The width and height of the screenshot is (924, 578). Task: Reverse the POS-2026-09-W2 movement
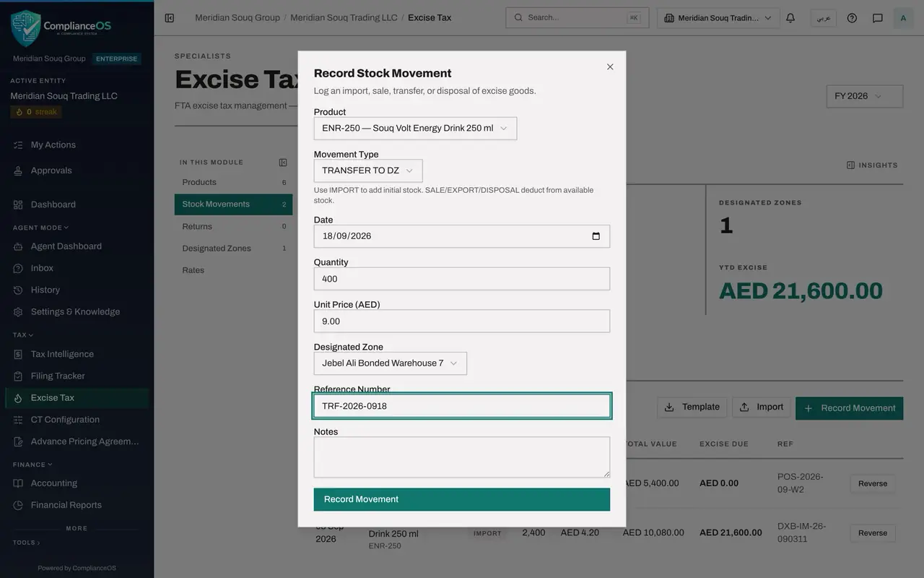(873, 483)
